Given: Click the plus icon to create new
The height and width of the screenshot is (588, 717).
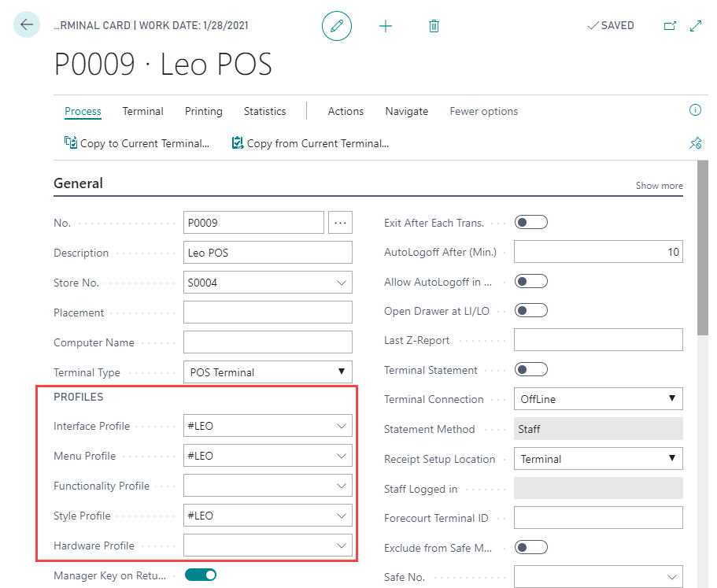Looking at the screenshot, I should tap(386, 26).
